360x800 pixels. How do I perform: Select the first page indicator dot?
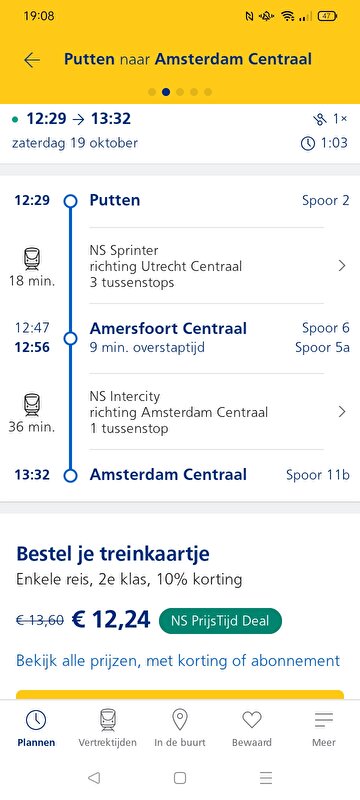point(151,92)
